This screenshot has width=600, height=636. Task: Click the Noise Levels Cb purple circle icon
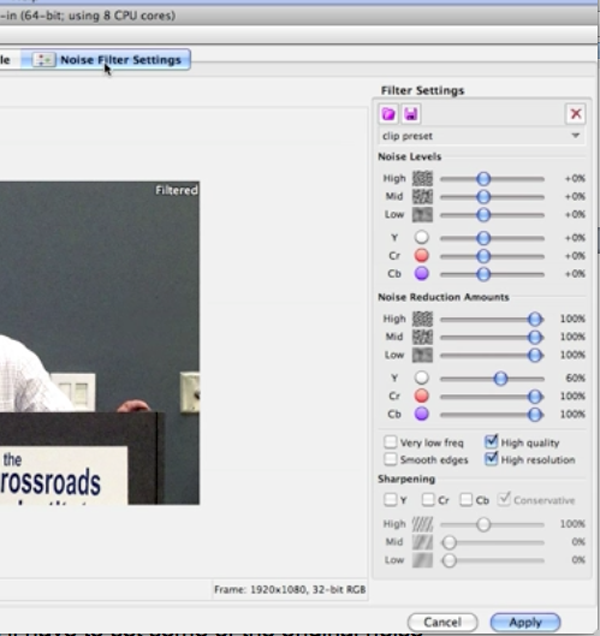tap(422, 274)
